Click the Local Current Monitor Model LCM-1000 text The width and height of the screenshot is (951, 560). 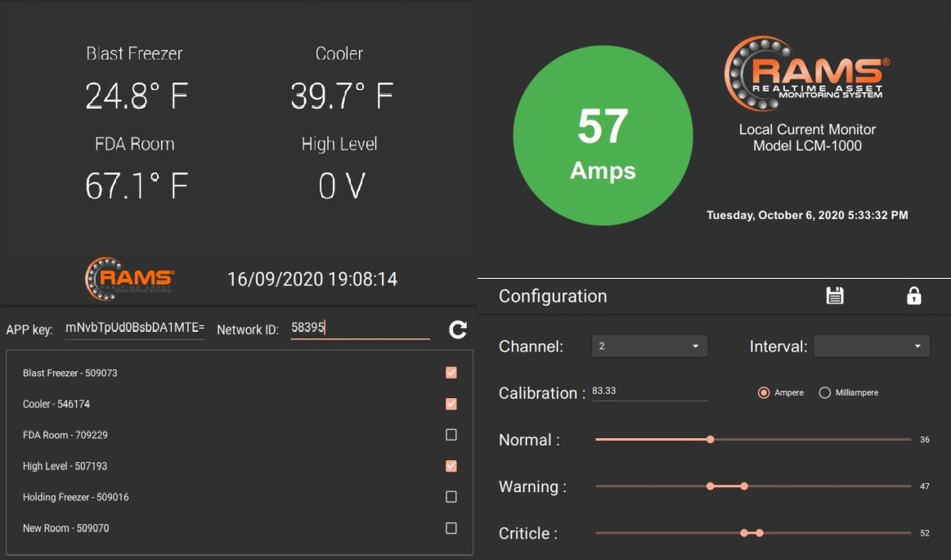click(806, 137)
